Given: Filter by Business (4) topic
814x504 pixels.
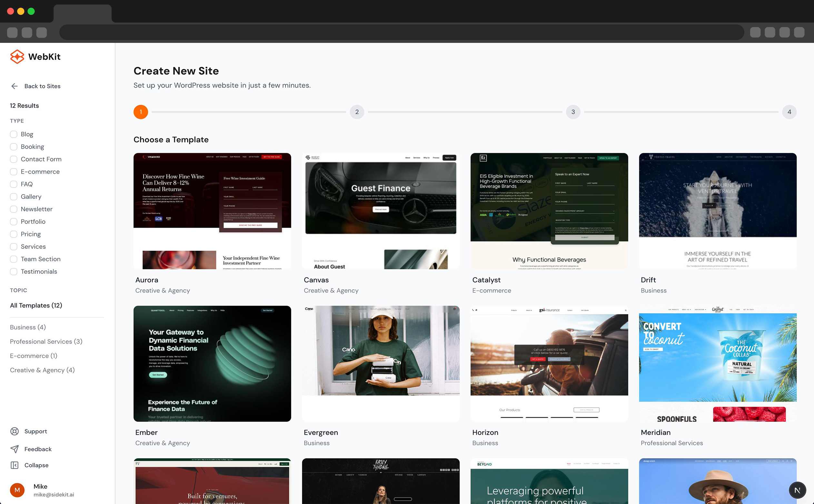Looking at the screenshot, I should pyautogui.click(x=28, y=327).
